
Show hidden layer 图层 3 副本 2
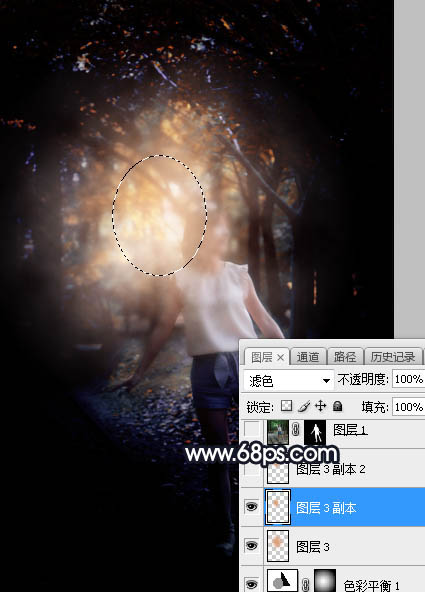pyautogui.click(x=252, y=469)
